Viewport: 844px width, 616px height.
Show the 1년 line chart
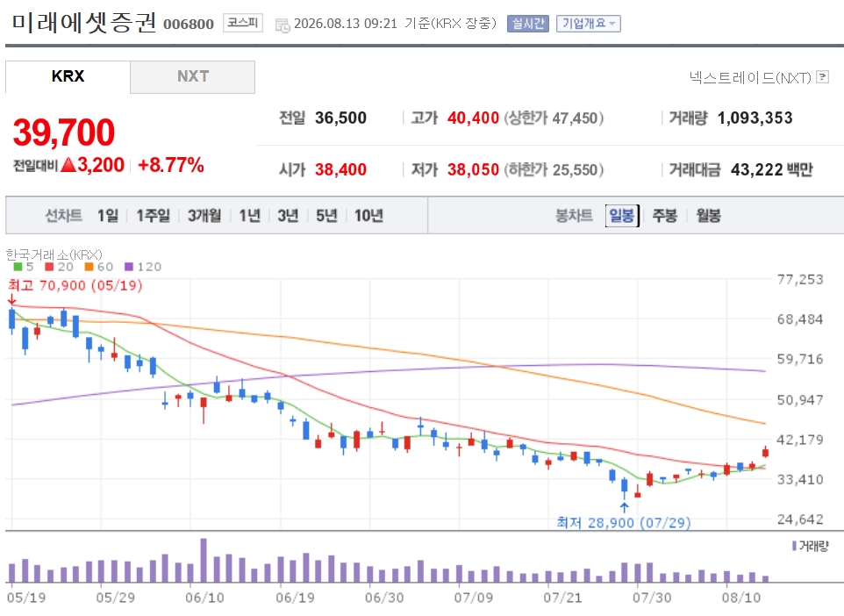click(x=250, y=215)
